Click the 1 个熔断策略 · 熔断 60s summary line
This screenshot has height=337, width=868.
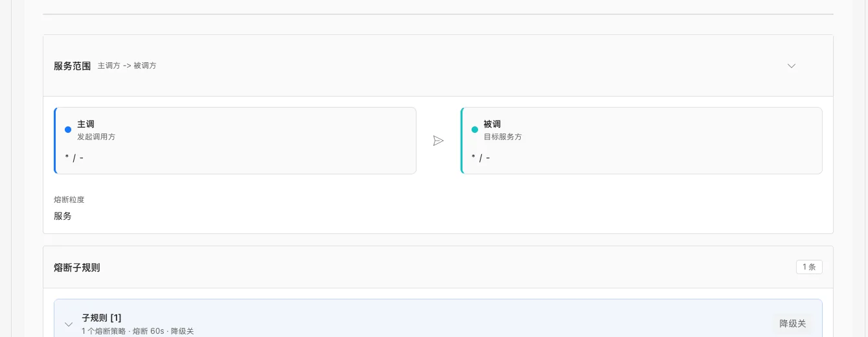[138, 331]
